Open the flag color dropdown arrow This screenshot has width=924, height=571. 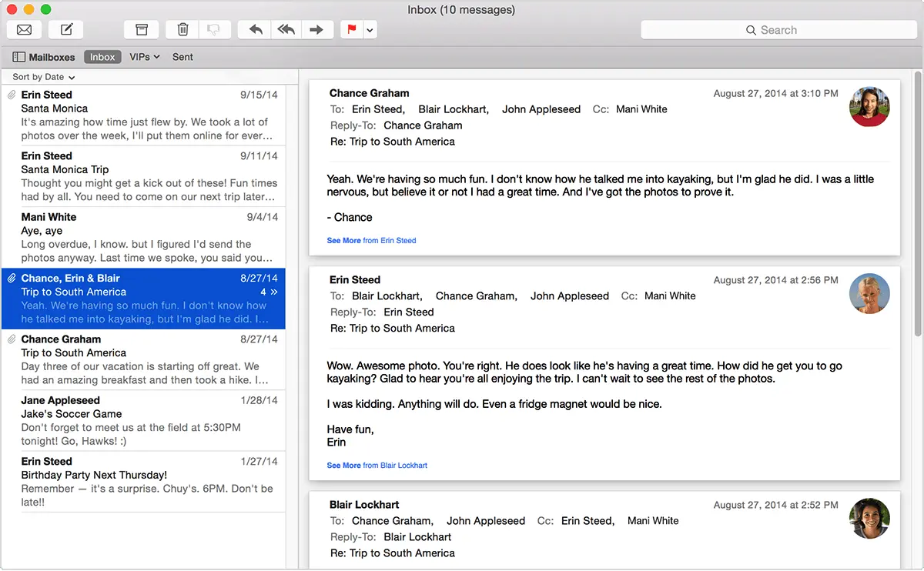[x=368, y=29]
